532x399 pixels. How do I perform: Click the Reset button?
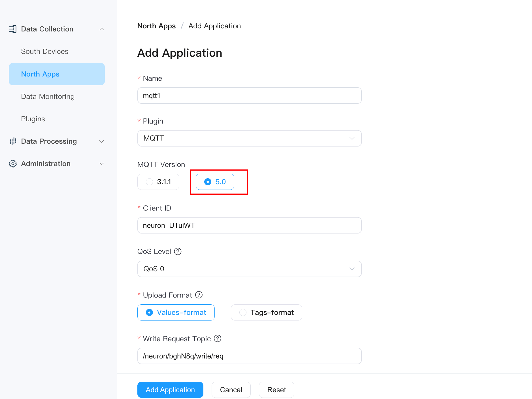click(x=276, y=390)
